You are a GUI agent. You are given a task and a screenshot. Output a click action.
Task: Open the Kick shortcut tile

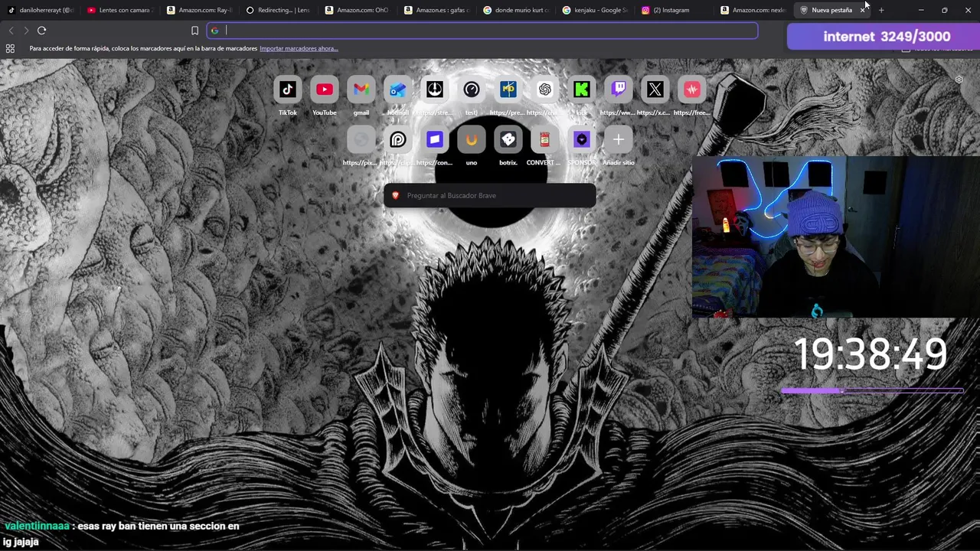pyautogui.click(x=582, y=90)
